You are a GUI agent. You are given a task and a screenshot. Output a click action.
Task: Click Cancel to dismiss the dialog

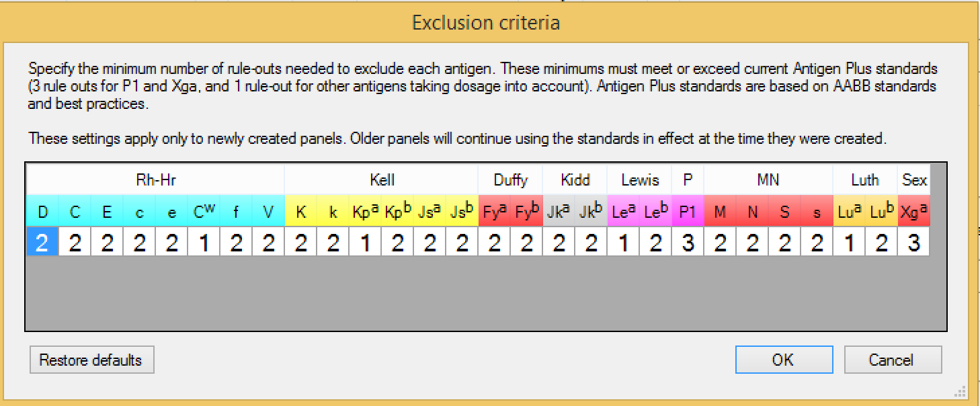point(893,359)
